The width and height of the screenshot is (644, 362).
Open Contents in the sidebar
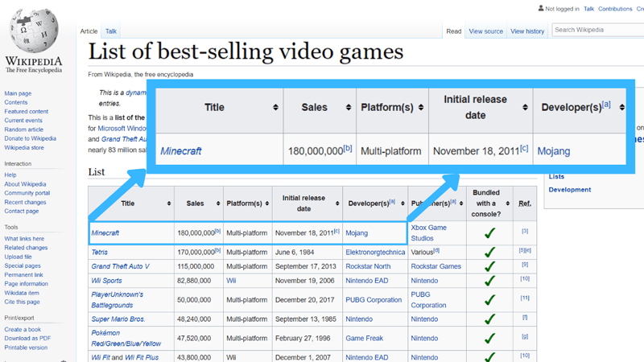[16, 103]
